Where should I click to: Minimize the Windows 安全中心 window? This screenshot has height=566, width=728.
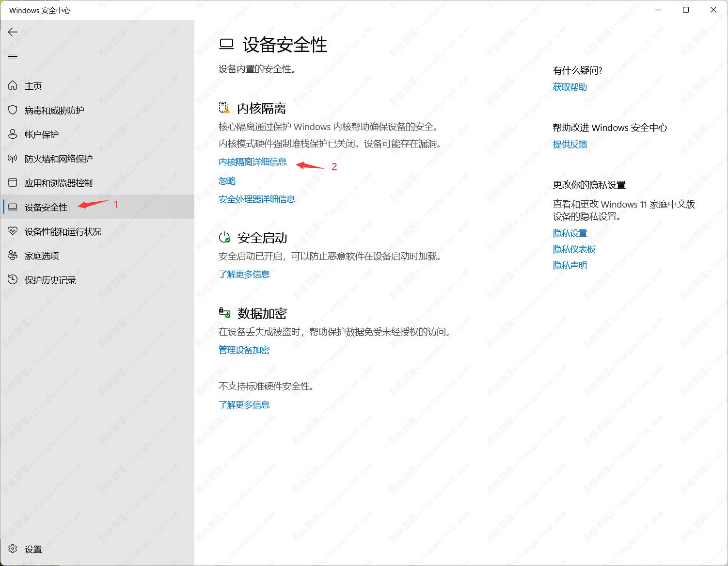click(x=658, y=10)
